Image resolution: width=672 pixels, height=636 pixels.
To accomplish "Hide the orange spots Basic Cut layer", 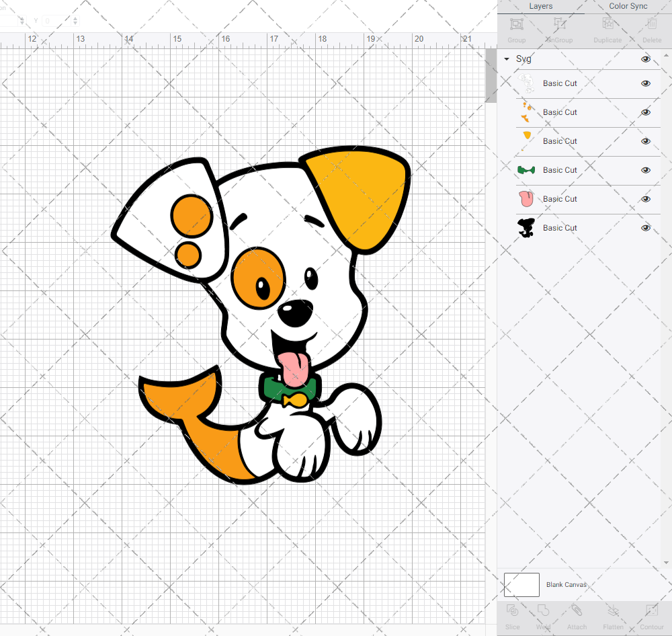I will pyautogui.click(x=645, y=112).
